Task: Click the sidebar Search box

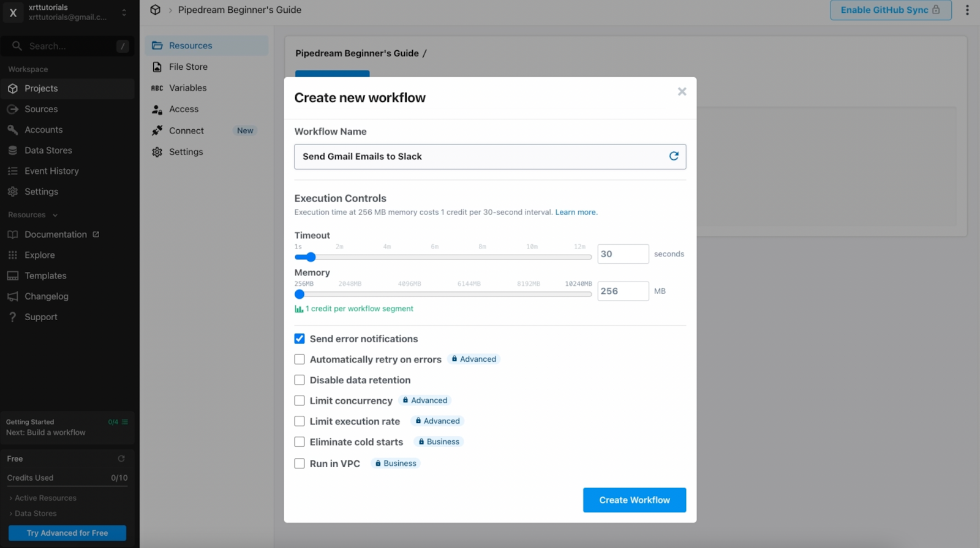Action: coord(67,46)
